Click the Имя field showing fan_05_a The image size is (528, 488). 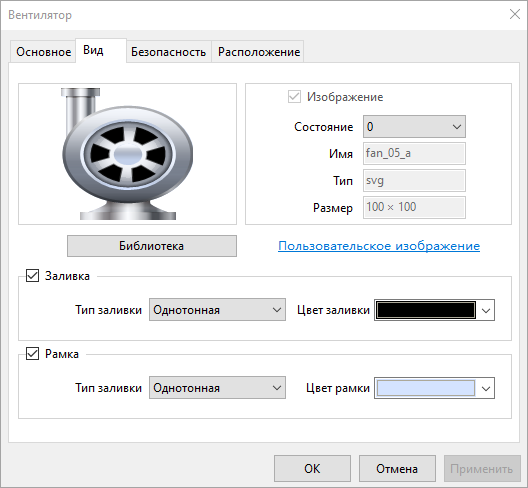[414, 154]
